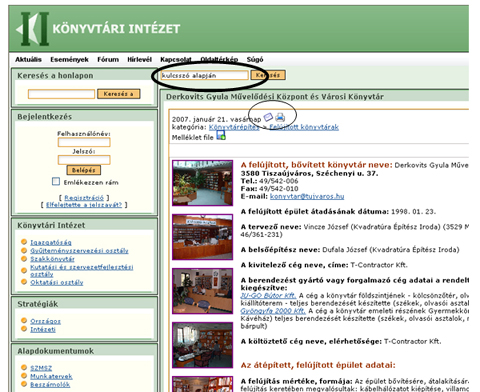Viewport: 480px width, 392px height.
Task: Click the printer icon beside the date
Action: click(280, 117)
